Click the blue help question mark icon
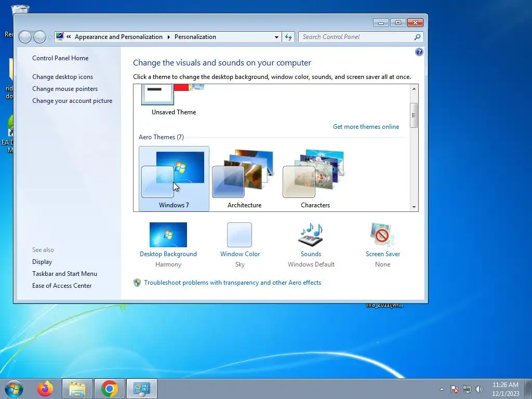Screen dimensions: 532x399 coord(419,52)
